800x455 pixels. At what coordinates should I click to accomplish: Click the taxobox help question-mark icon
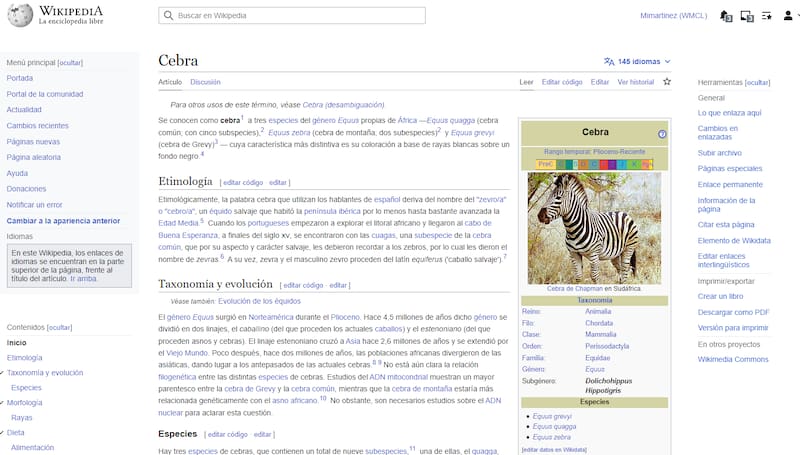662,134
